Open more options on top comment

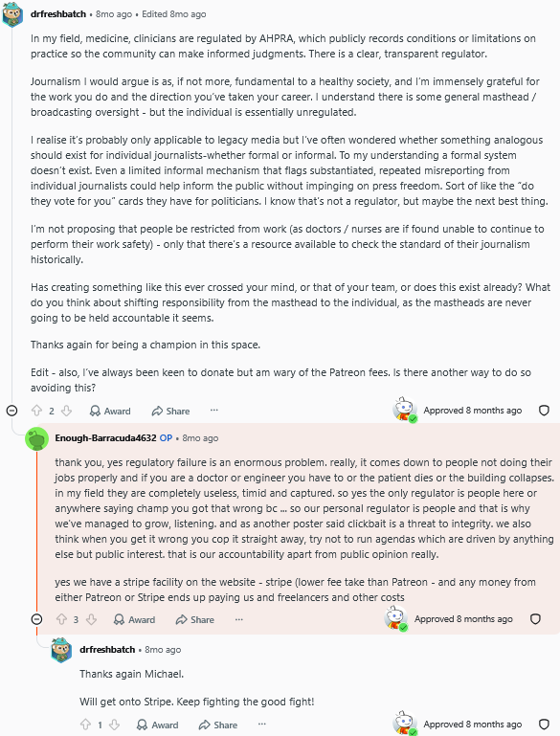pos(214,411)
